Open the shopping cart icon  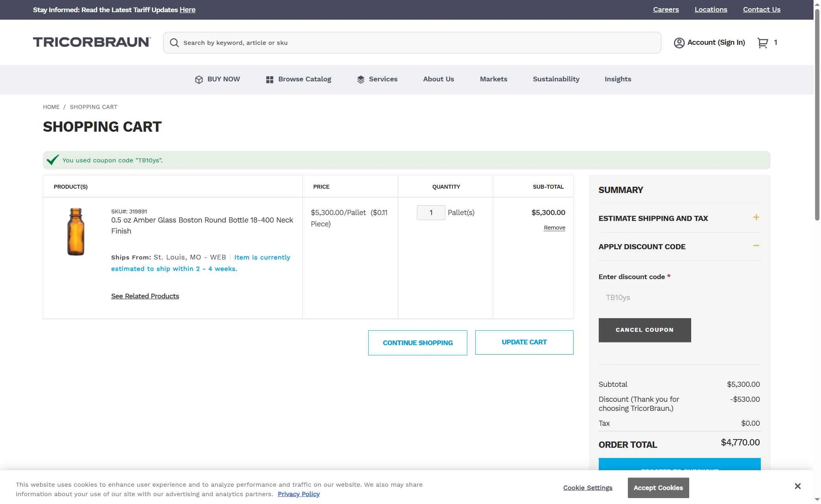(x=763, y=43)
